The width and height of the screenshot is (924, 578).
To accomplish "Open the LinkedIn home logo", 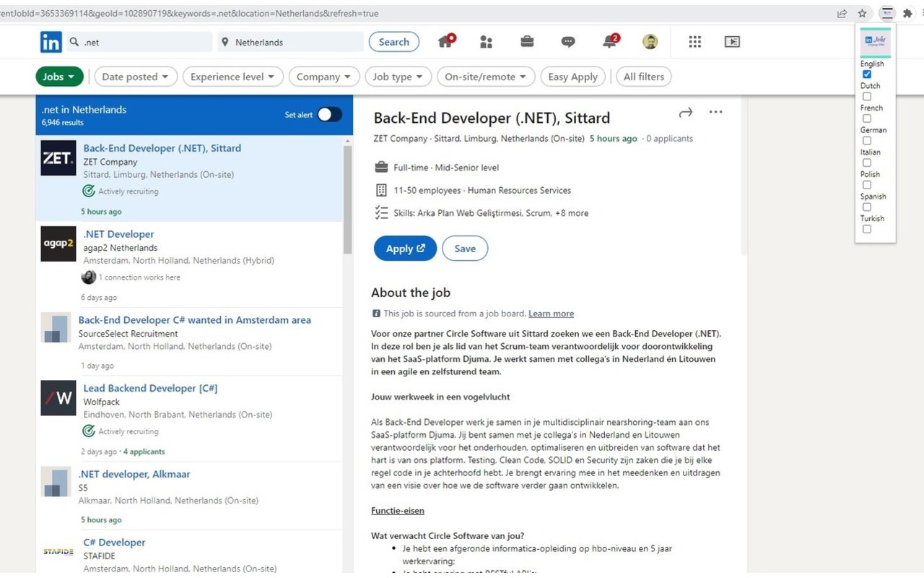I will [x=51, y=42].
